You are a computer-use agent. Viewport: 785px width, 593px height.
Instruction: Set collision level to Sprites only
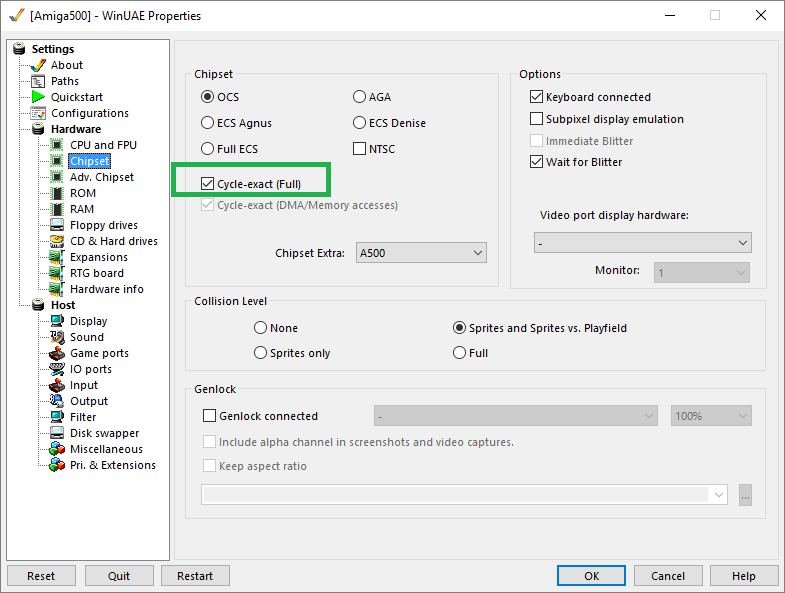[260, 353]
